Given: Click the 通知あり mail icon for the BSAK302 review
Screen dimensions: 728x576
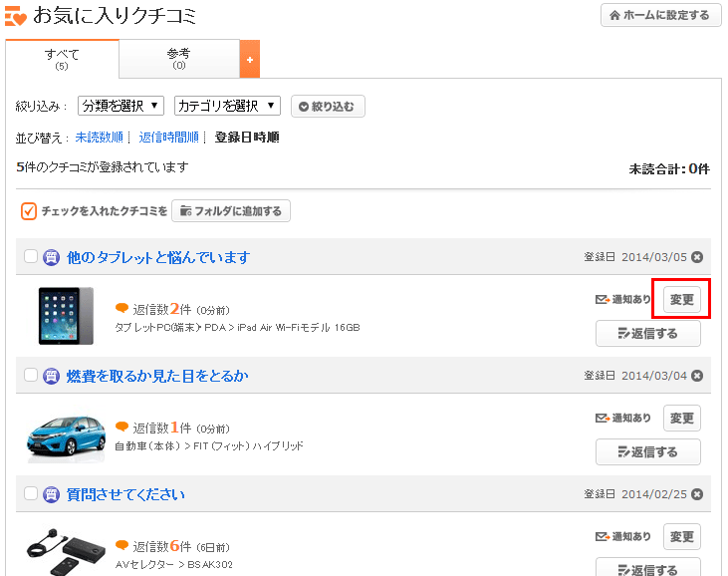Looking at the screenshot, I should tap(603, 536).
